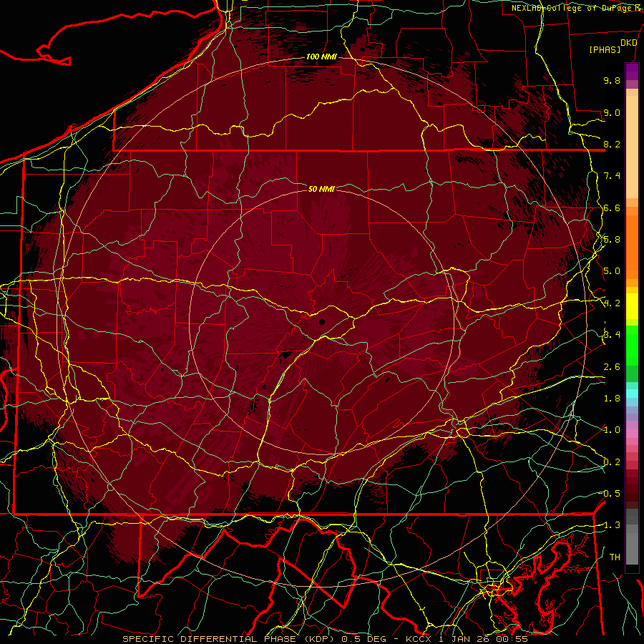This screenshot has height=644, width=644.
Task: Click the 100 NMI range ring label
Action: tap(321, 57)
